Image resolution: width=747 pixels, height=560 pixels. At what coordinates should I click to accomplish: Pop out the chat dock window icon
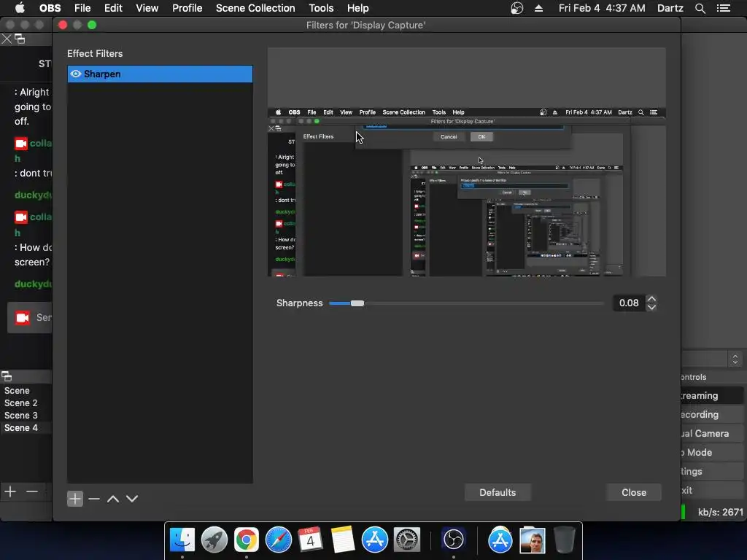coord(20,39)
